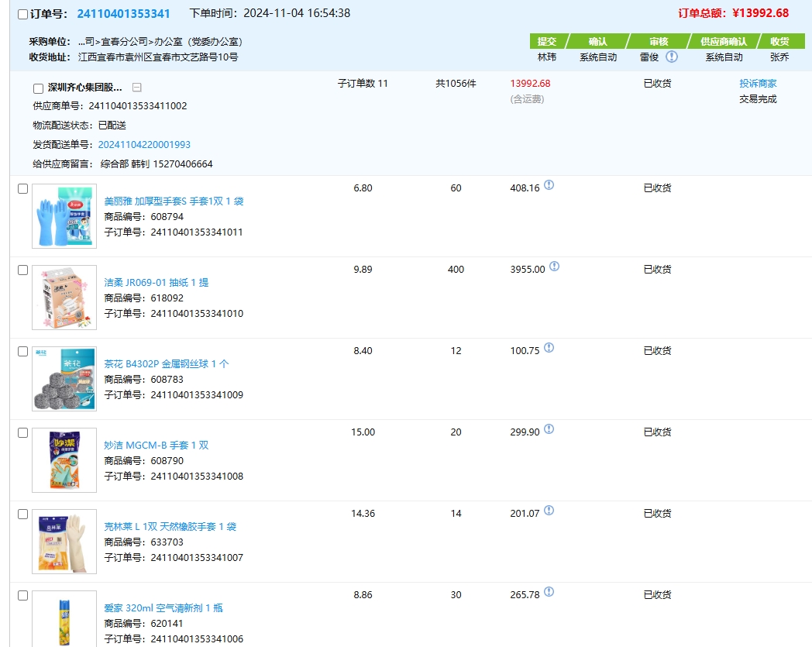
Task: Click sub-order number 24110401353341011
Action: point(197,232)
